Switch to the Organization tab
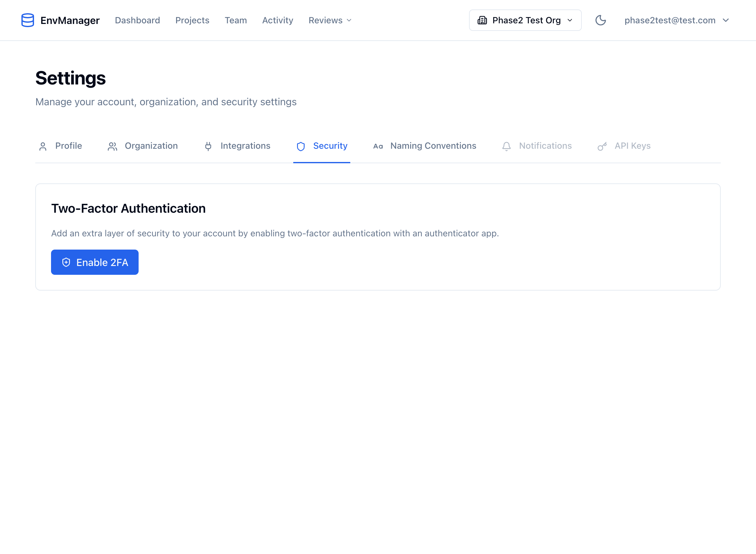 point(151,146)
